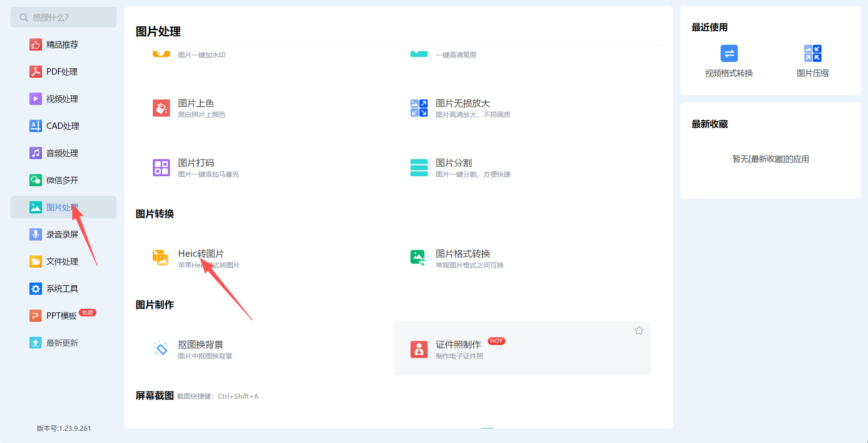Click the 图片格式转换 icon
This screenshot has width=868, height=443.
coord(418,258)
